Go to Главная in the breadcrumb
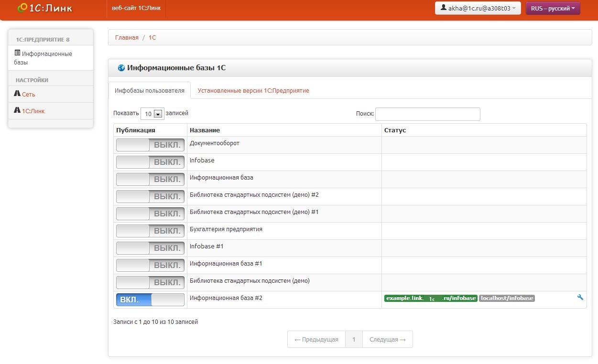The image size is (598, 364). tap(127, 37)
